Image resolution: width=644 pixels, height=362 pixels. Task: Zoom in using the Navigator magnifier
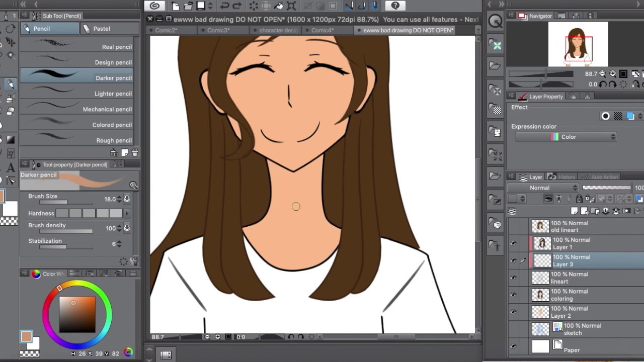(613, 74)
